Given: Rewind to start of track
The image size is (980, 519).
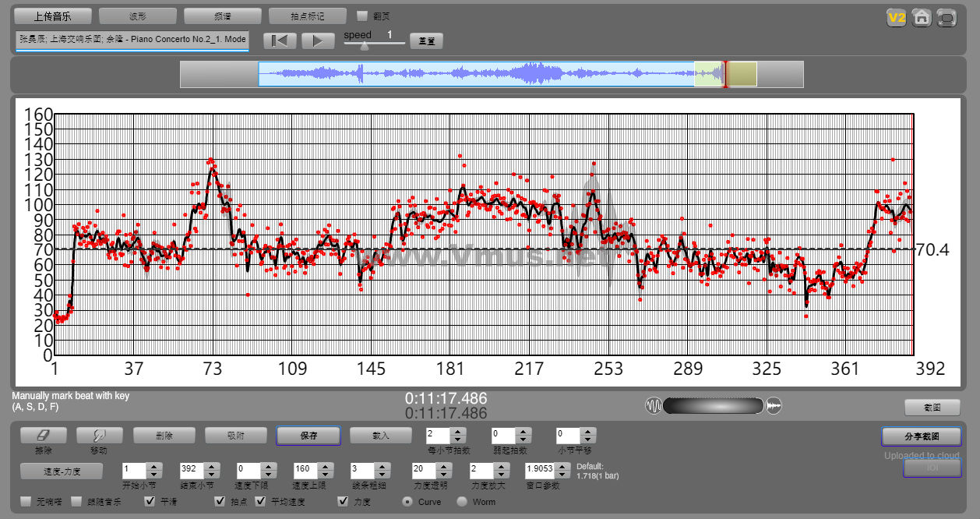Looking at the screenshot, I should [280, 41].
